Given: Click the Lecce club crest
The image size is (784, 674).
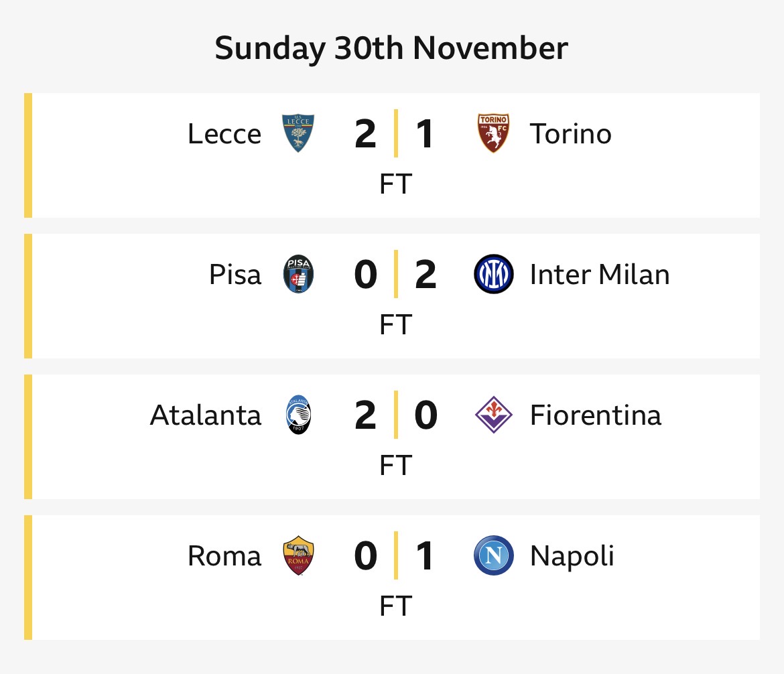Looking at the screenshot, I should pos(298,133).
